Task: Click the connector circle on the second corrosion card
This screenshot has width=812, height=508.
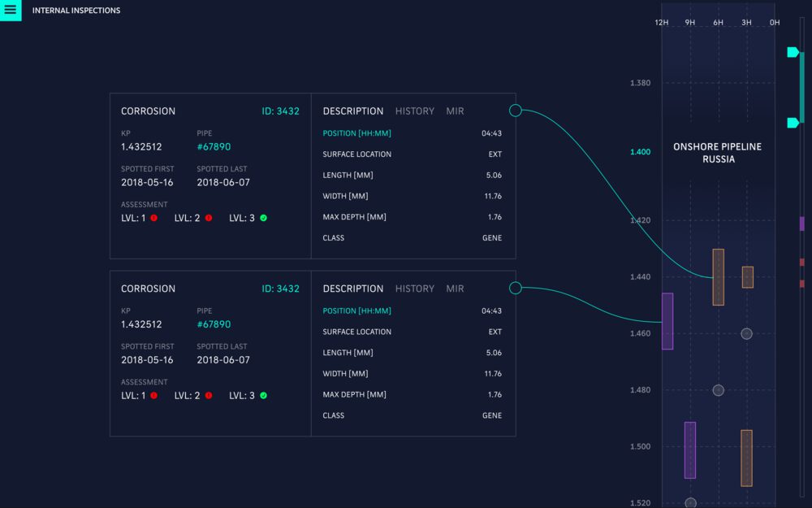Action: [x=515, y=288]
